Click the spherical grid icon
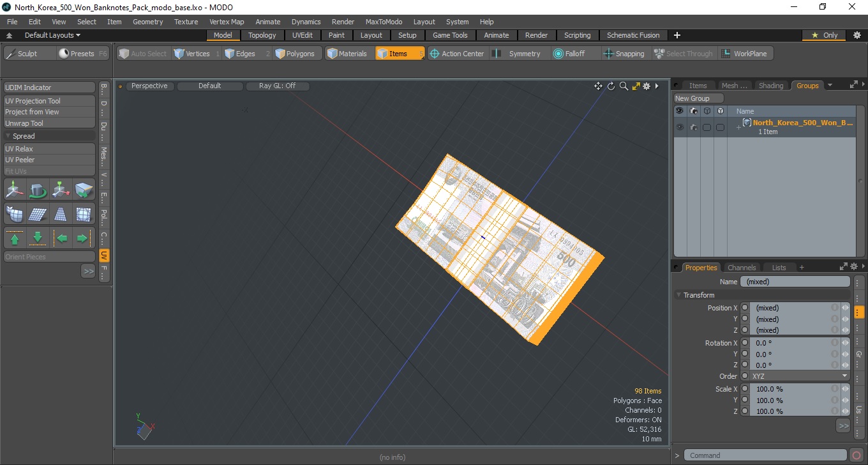Image resolution: width=868 pixels, height=465 pixels. 84,214
